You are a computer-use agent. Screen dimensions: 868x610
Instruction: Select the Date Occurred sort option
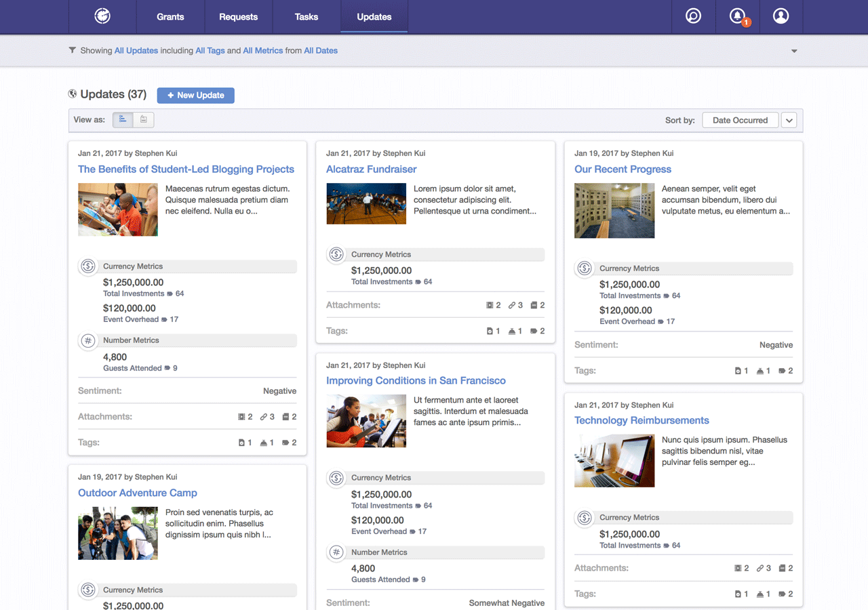(x=740, y=120)
